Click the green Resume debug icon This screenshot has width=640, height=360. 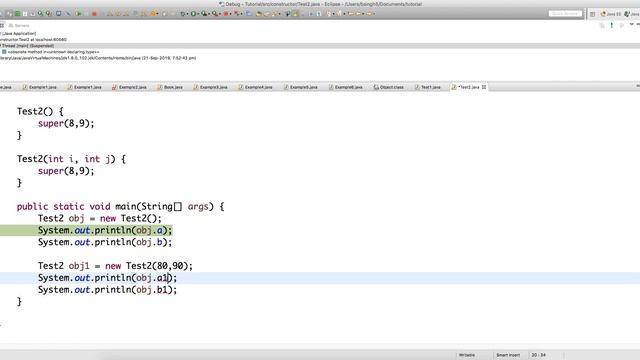(78, 13)
